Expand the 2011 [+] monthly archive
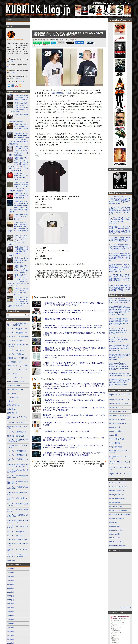Image resolution: width=138 pixels, height=644 pixels. click(11, 623)
